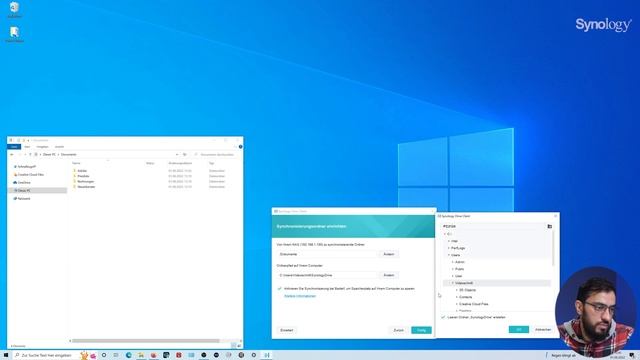Click Dieser PC in the address breadcrumb
The height and width of the screenshot is (360, 640).
tap(49, 155)
